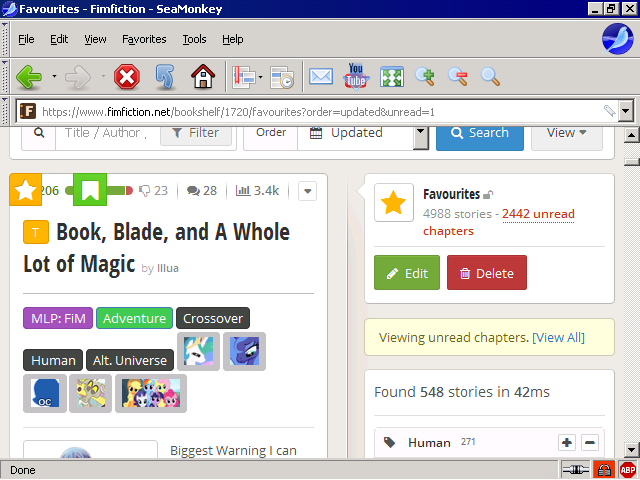
Task: Zoom out with magnifier minus icon
Action: point(458,77)
